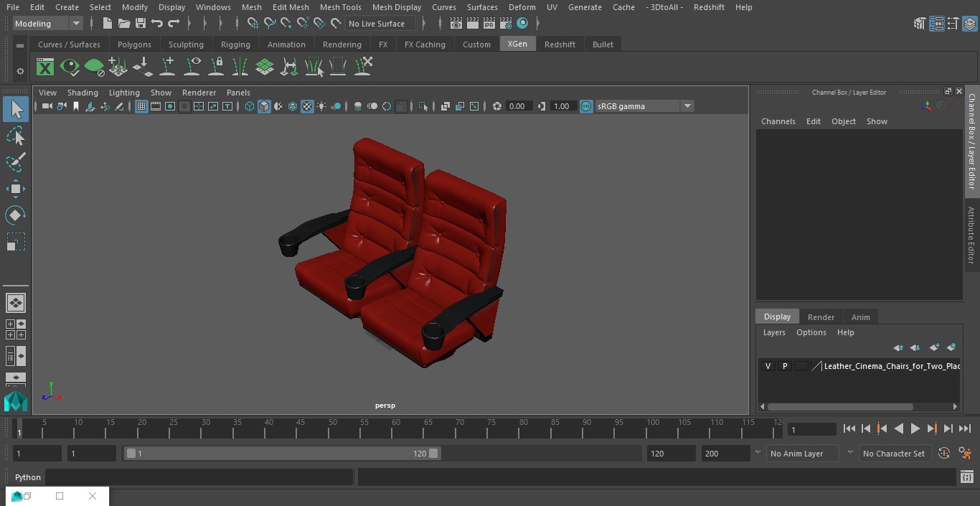Open the No Live Surface field

coord(380,24)
